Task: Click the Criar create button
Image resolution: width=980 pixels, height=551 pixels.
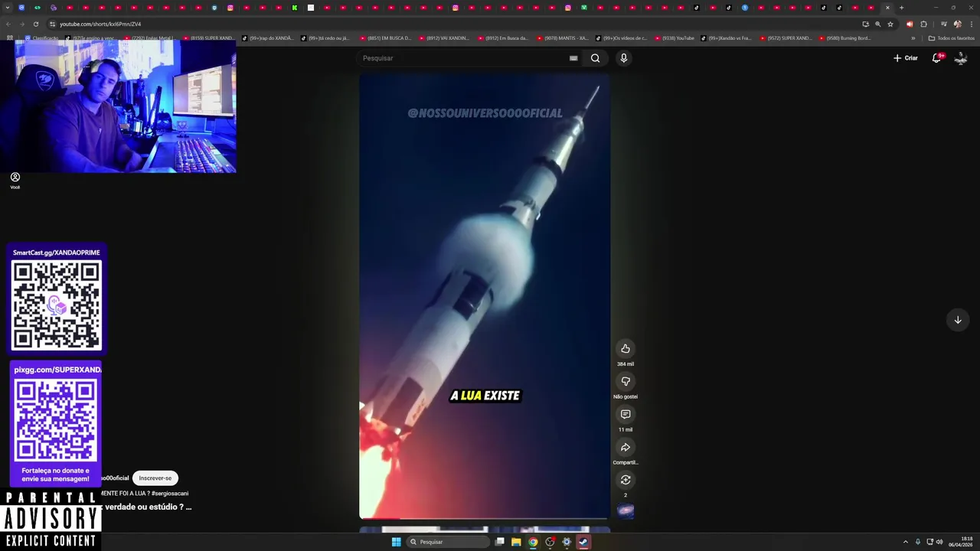Action: tap(905, 58)
